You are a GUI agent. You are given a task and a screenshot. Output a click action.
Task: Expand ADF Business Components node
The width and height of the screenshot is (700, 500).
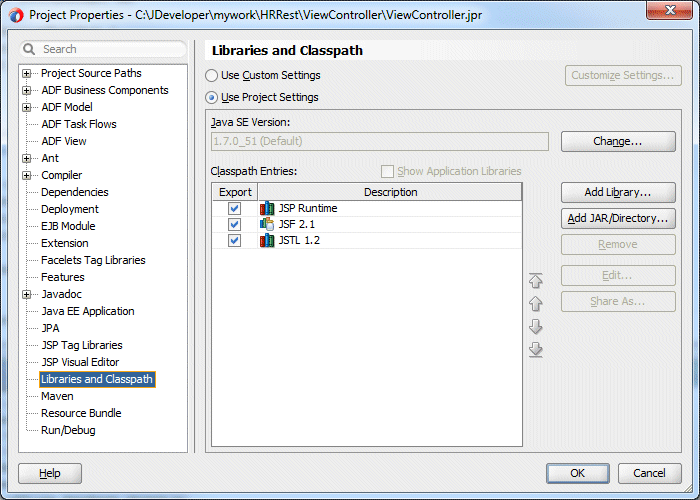pyautogui.click(x=27, y=90)
